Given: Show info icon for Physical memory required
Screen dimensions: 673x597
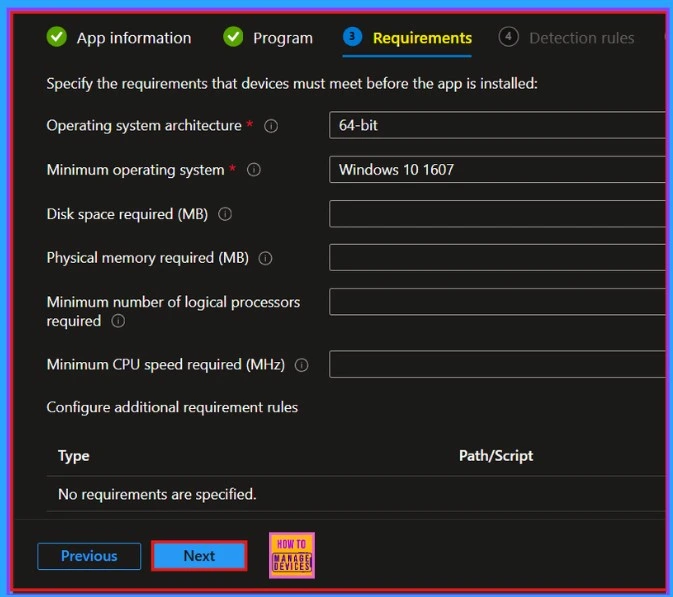Looking at the screenshot, I should click(265, 258).
